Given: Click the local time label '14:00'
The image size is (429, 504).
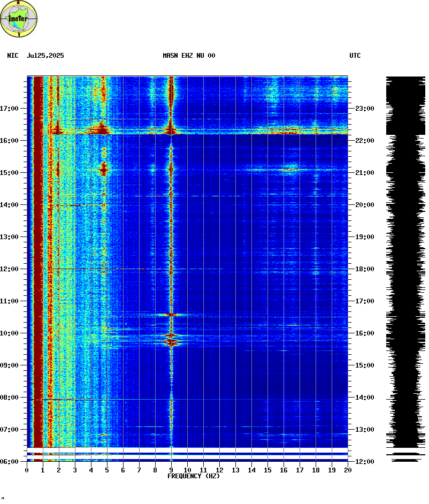Looking at the screenshot, I should click(x=9, y=205).
